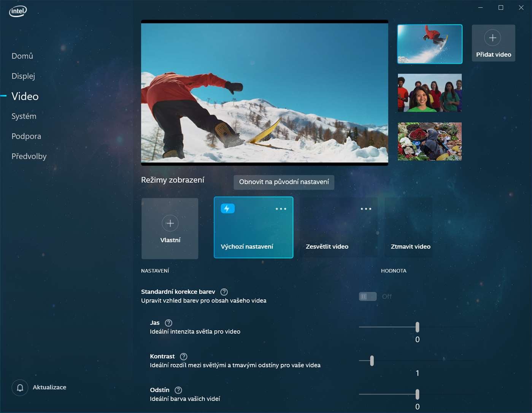Open the notifications bell next to Aktualizace

pyautogui.click(x=20, y=388)
